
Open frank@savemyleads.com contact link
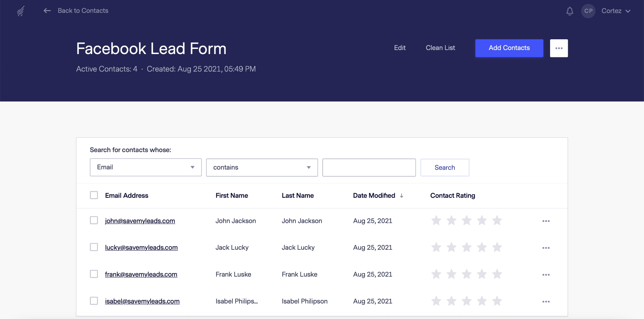[x=141, y=275]
